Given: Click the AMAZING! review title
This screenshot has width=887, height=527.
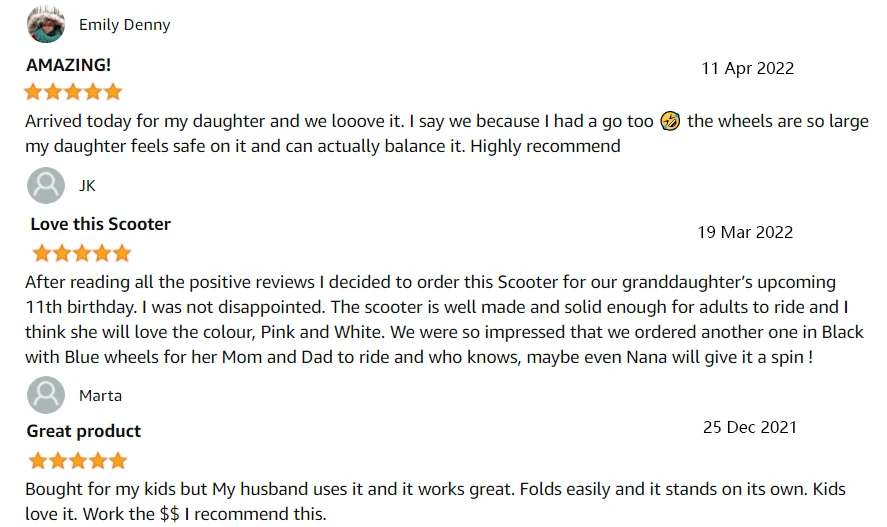Looking at the screenshot, I should 69,65.
